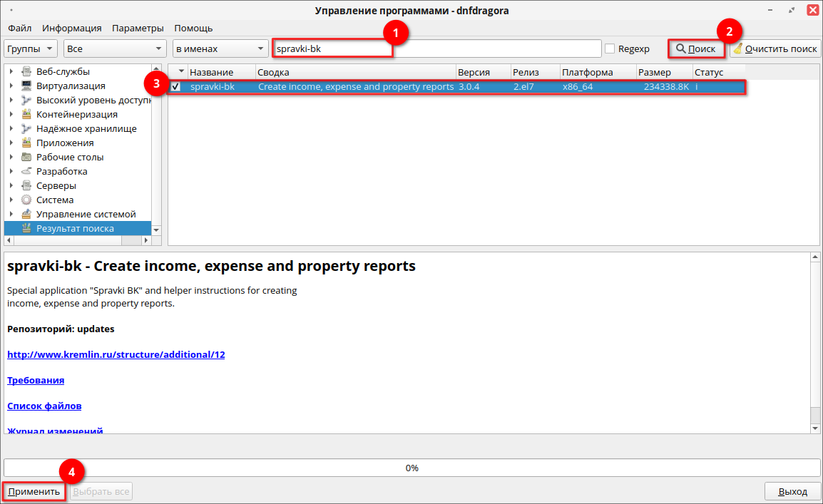Select the System category icon
Screen dimensions: 823x504
coord(26,200)
